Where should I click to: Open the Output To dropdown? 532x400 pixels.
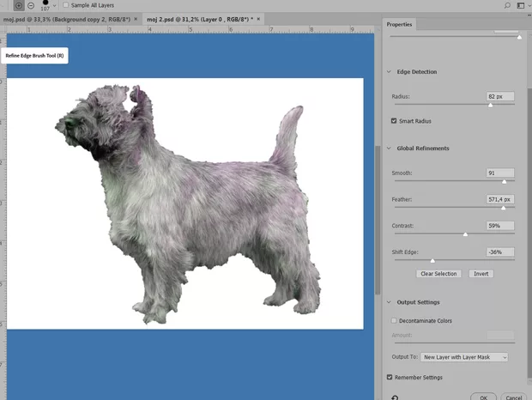465,356
